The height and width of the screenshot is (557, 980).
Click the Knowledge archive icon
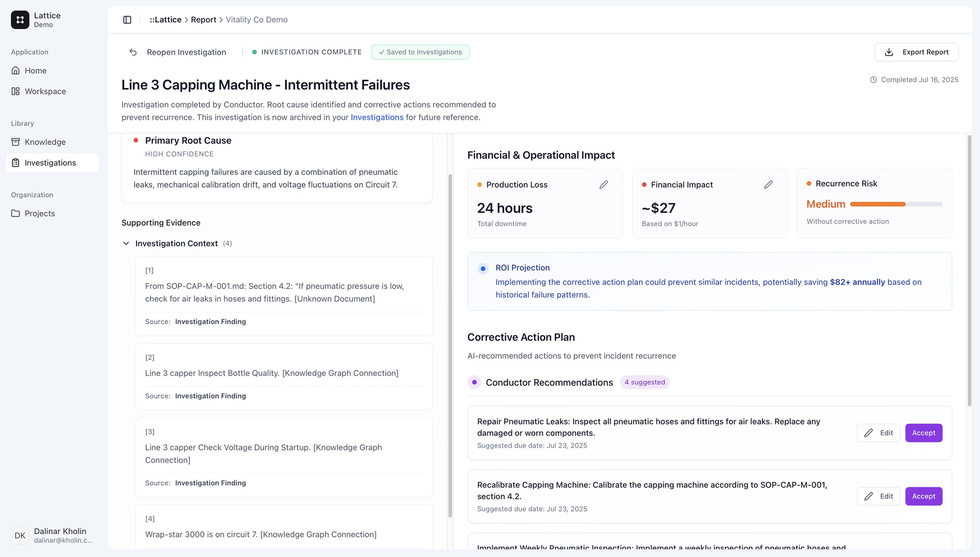[x=16, y=142]
